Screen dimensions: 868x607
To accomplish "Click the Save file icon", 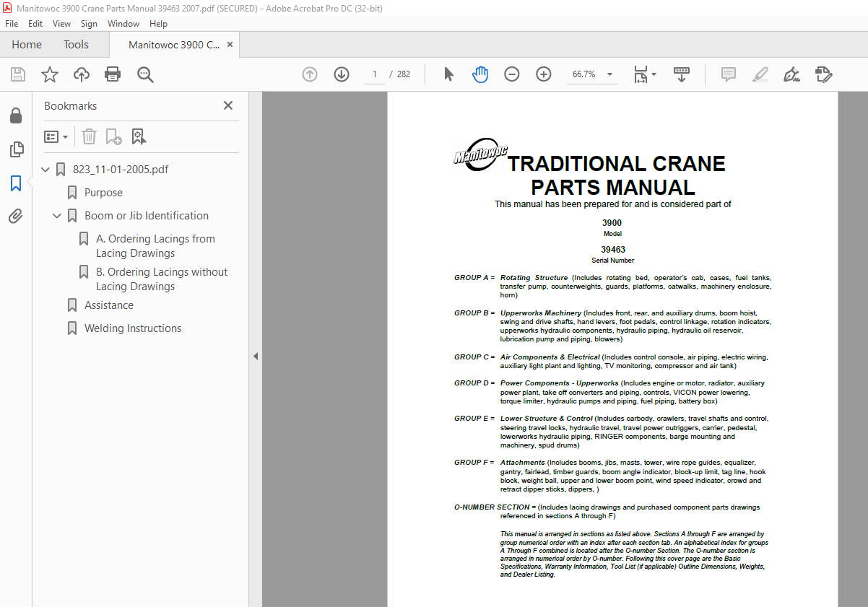I will tap(18, 74).
